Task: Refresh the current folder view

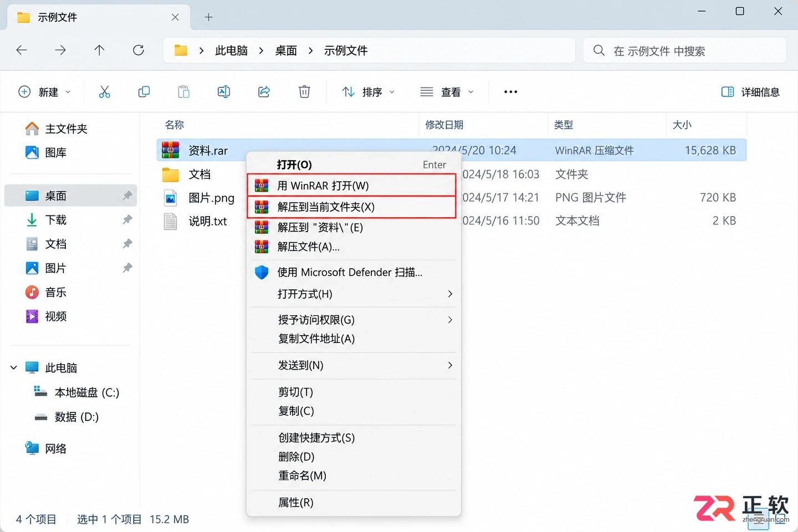Action: [139, 50]
